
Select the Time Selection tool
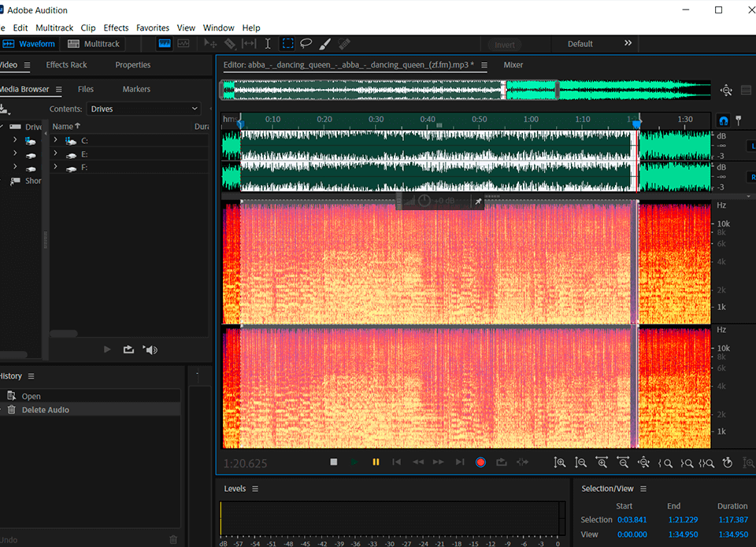(x=268, y=44)
